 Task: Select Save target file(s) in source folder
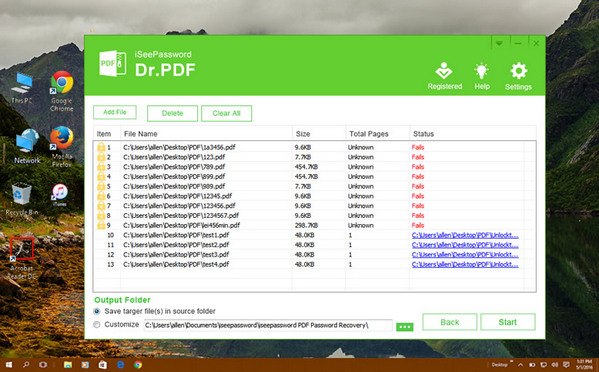click(x=97, y=311)
